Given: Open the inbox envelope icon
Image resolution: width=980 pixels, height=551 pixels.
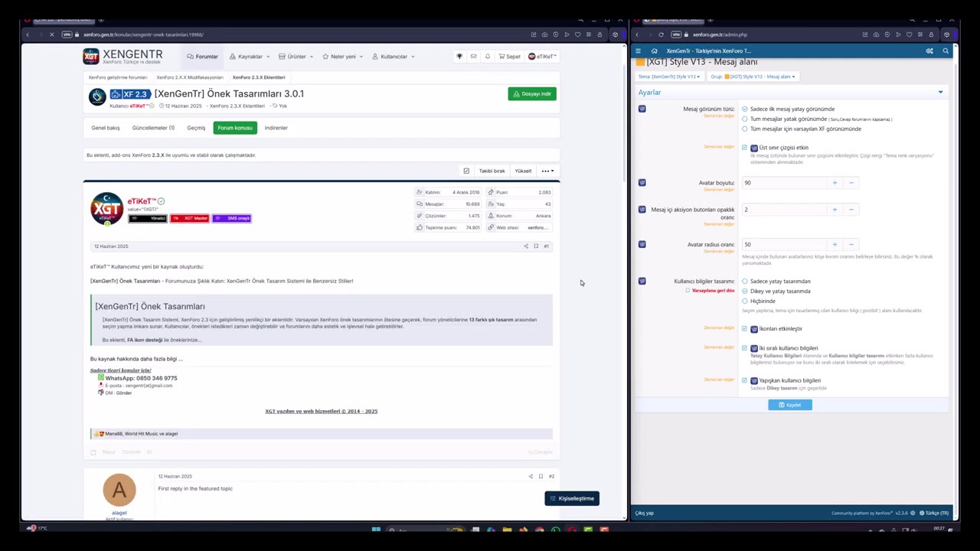Looking at the screenshot, I should pos(473,56).
